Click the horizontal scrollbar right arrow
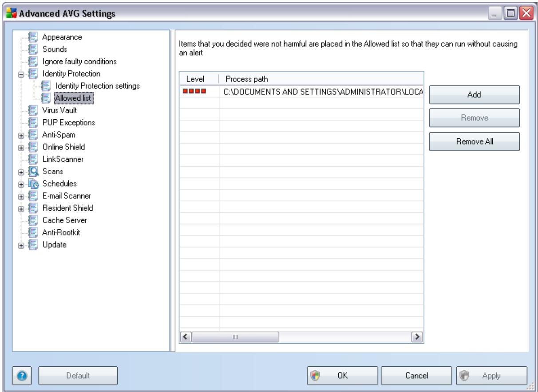This screenshot has height=392, width=538. click(417, 337)
